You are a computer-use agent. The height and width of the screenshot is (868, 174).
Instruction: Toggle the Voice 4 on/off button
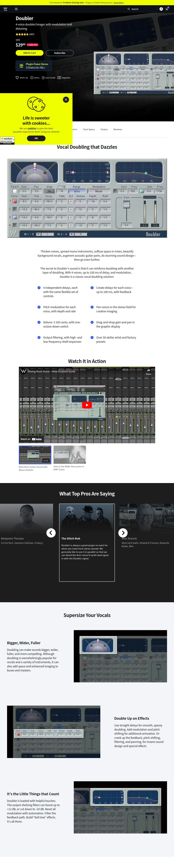pos(15,225)
